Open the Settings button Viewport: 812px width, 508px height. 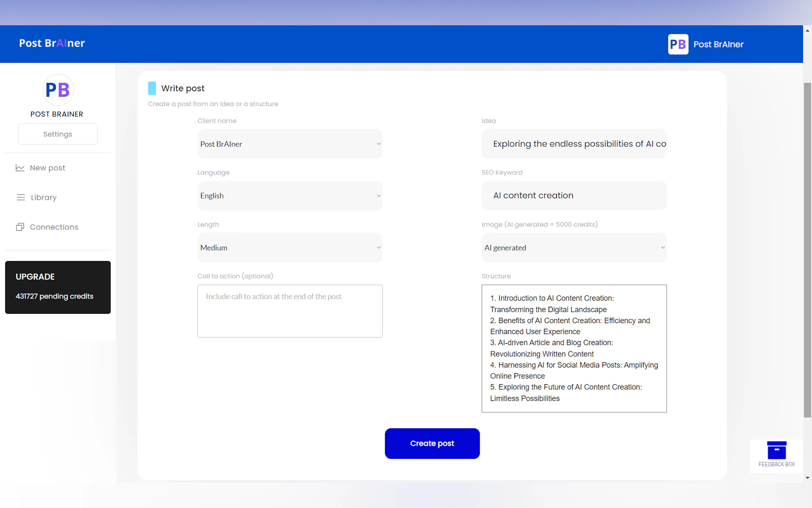58,134
